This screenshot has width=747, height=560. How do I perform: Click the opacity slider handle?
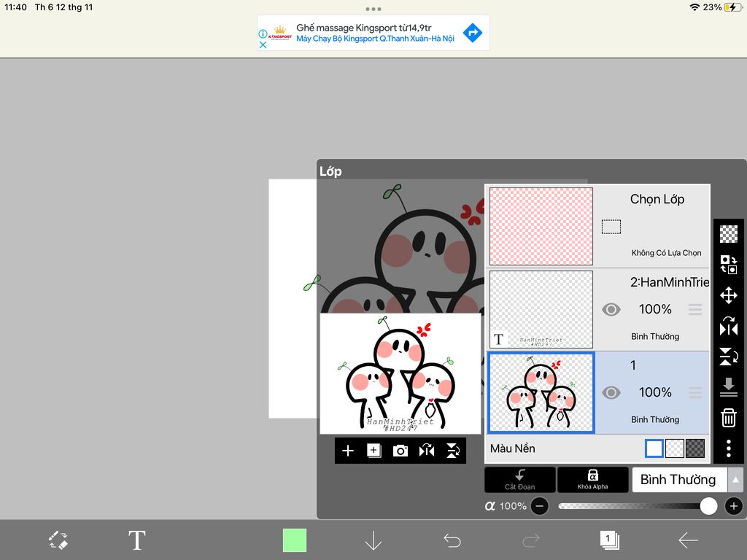click(x=708, y=506)
